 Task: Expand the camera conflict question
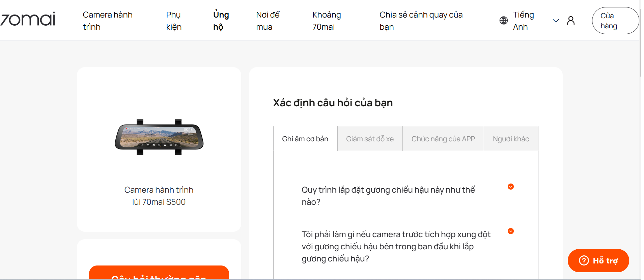[395, 246]
